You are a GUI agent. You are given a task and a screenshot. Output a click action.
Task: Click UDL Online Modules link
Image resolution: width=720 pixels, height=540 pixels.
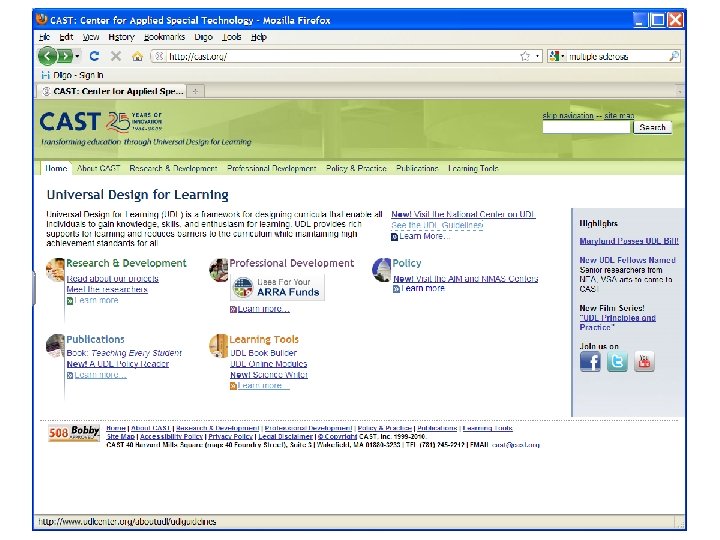click(x=269, y=364)
